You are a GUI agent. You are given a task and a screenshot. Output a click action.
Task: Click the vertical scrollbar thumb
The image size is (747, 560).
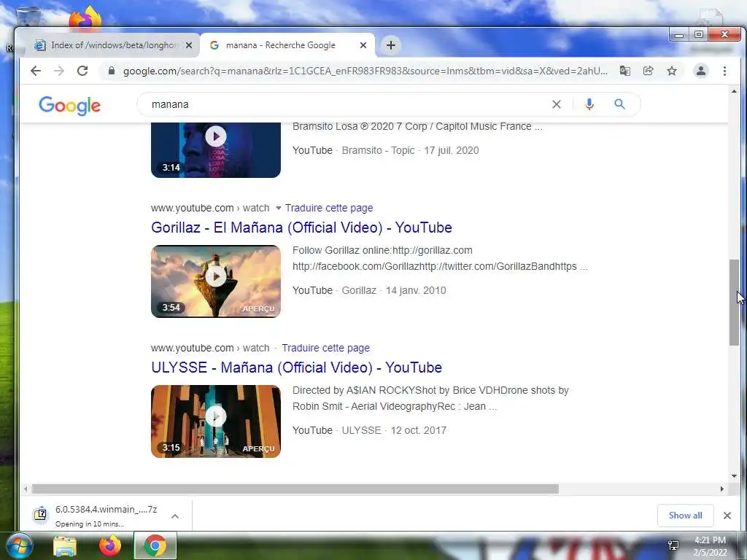click(x=734, y=303)
